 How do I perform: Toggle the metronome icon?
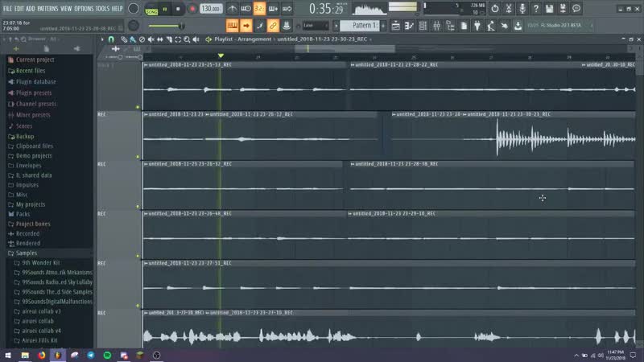point(232,9)
